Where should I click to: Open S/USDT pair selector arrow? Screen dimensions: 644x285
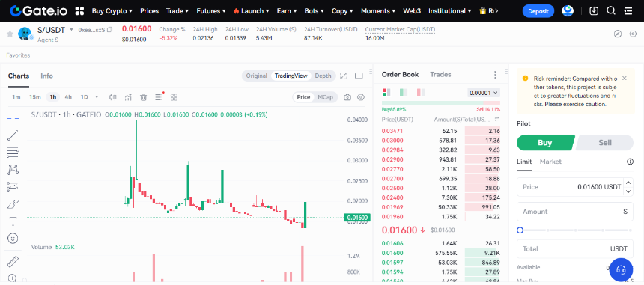click(x=71, y=30)
